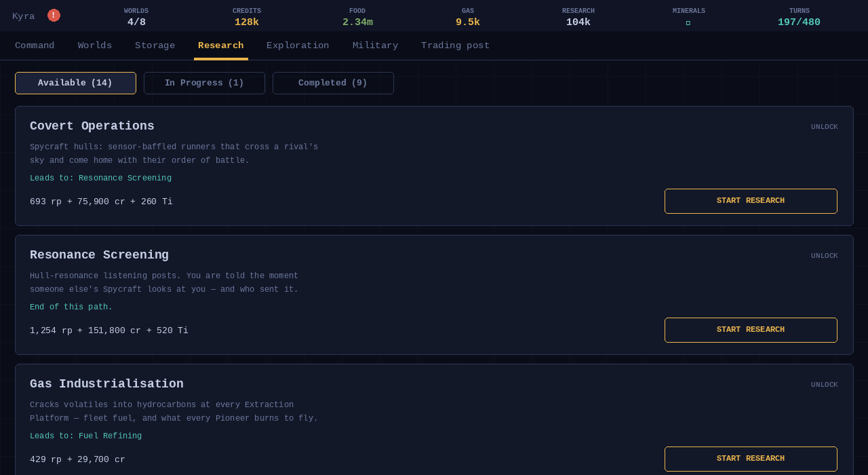
Task: Start research on Gas Industrialisation
Action: click(x=751, y=459)
